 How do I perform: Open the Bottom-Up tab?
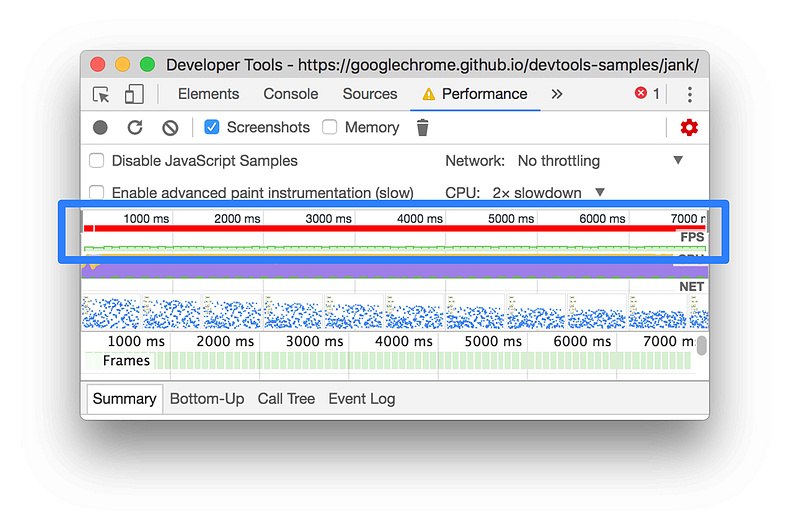coord(207,398)
